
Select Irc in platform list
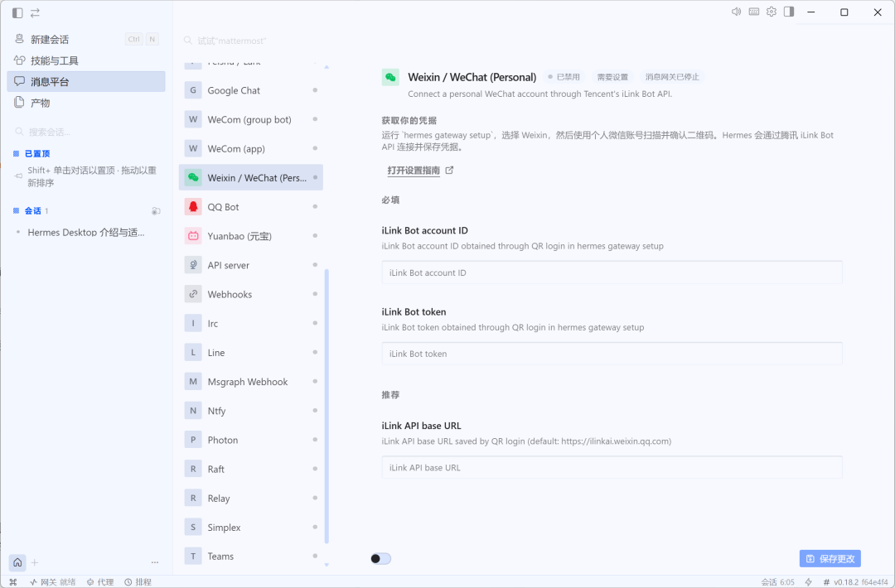250,323
